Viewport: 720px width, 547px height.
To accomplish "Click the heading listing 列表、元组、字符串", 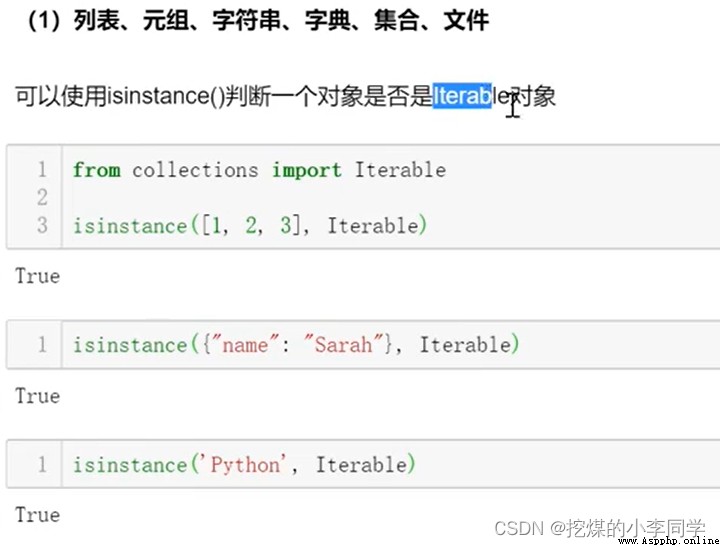I will pos(259,21).
